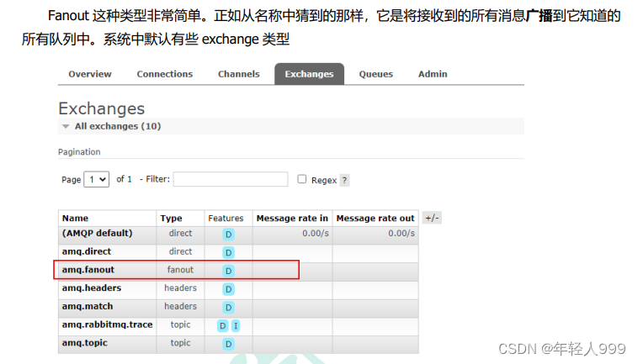The width and height of the screenshot is (638, 364).
Task: Click the D badge in amq.match row
Action: click(228, 308)
